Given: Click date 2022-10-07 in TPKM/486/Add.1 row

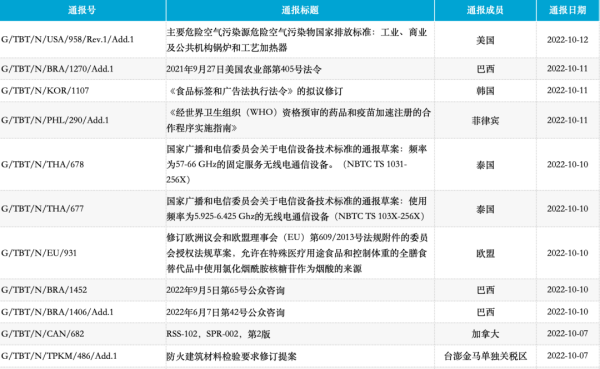Looking at the screenshot, I should [567, 356].
